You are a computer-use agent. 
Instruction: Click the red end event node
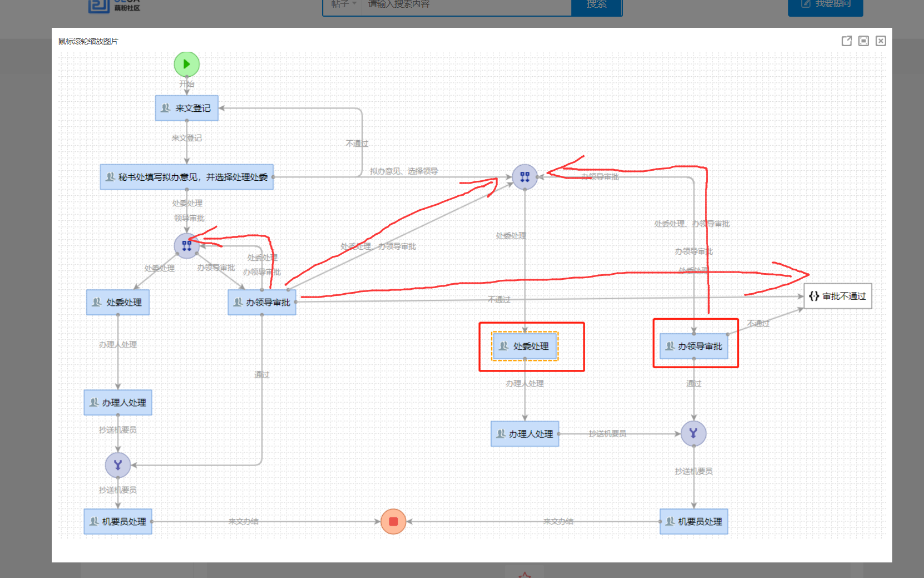[x=393, y=521]
